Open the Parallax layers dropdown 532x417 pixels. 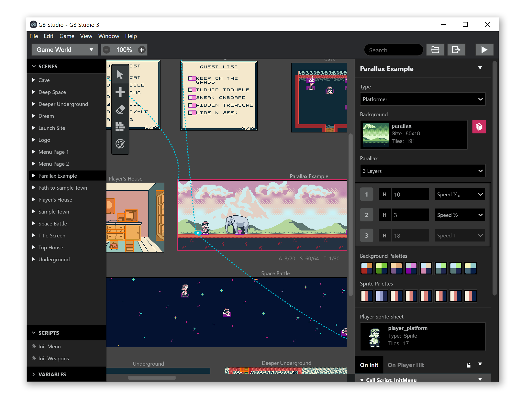point(423,171)
